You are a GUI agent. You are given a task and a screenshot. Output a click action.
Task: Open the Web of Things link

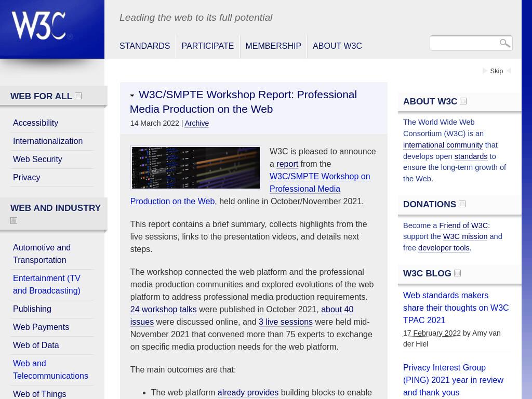click(x=39, y=394)
